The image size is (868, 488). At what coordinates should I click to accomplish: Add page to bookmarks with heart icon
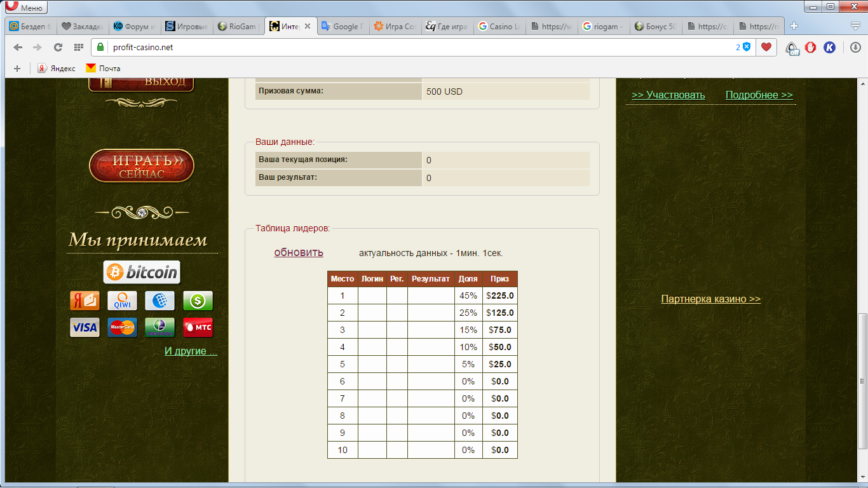pos(766,47)
